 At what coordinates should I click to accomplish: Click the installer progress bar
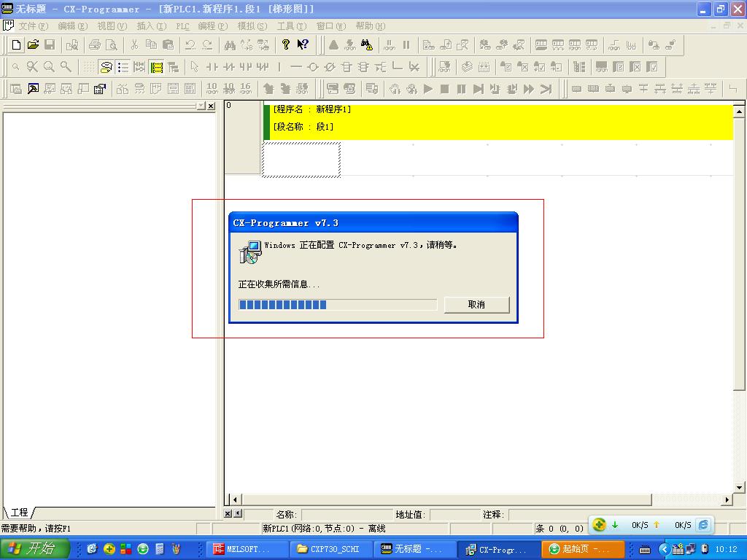pos(338,305)
